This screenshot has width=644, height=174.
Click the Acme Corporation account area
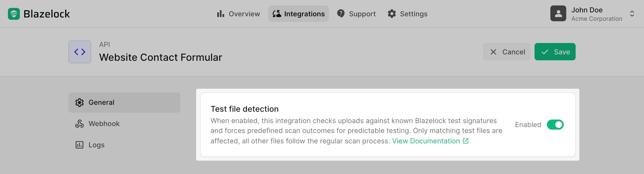(597, 19)
